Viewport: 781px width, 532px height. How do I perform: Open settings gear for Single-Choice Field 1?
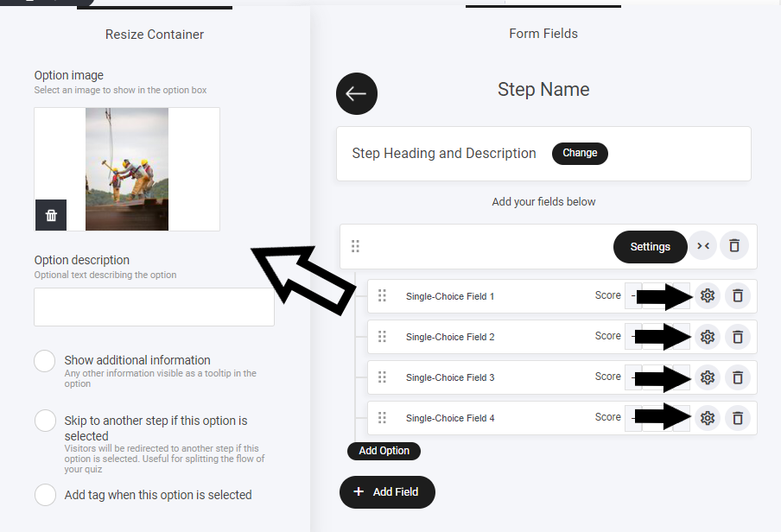coord(708,296)
